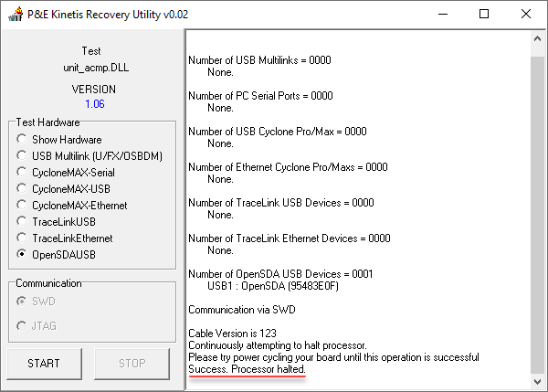This screenshot has height=392, width=548.
Task: Pick the CycloneMAX-USB option
Action: click(x=22, y=189)
